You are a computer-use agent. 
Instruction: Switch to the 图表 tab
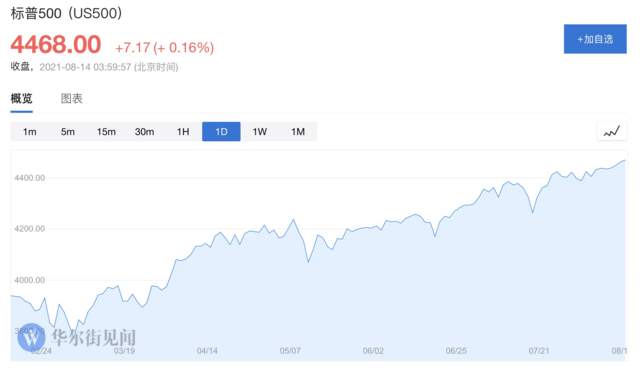coord(71,98)
